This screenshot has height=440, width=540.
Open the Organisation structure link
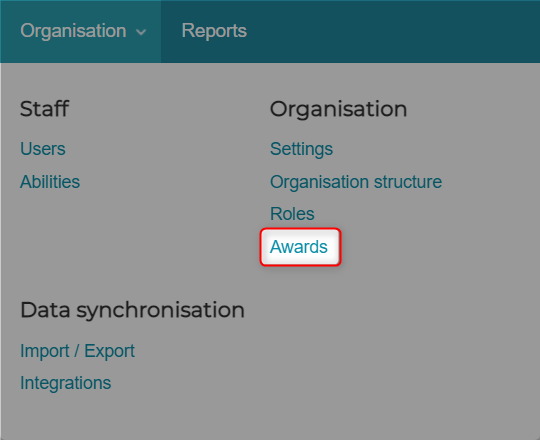356,182
